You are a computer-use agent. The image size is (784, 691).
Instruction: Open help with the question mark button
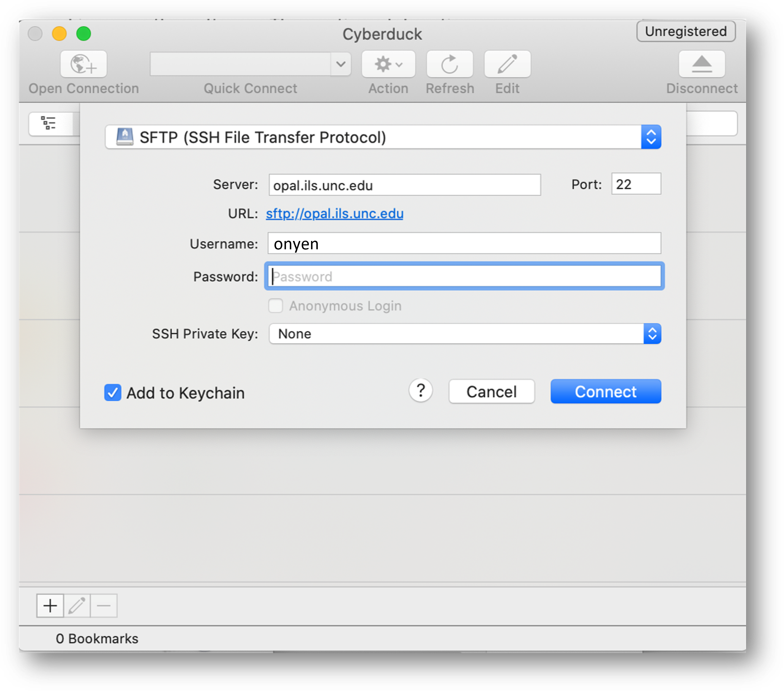(x=421, y=391)
